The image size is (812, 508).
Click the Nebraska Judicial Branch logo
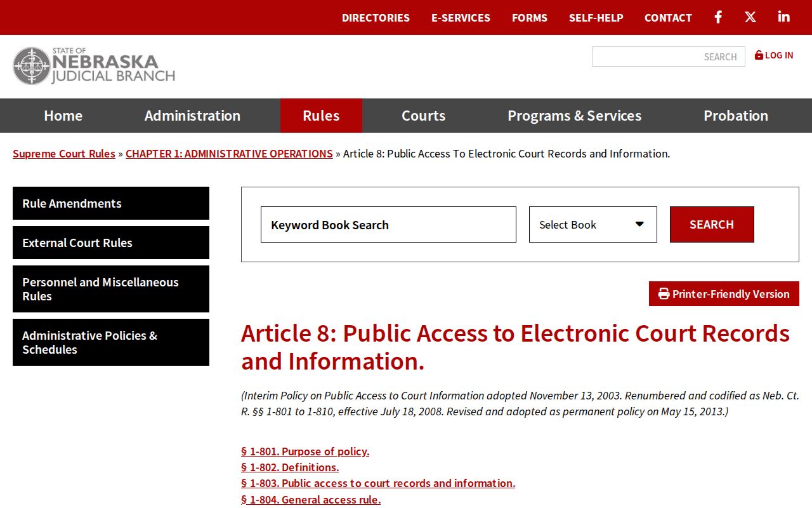(x=94, y=66)
